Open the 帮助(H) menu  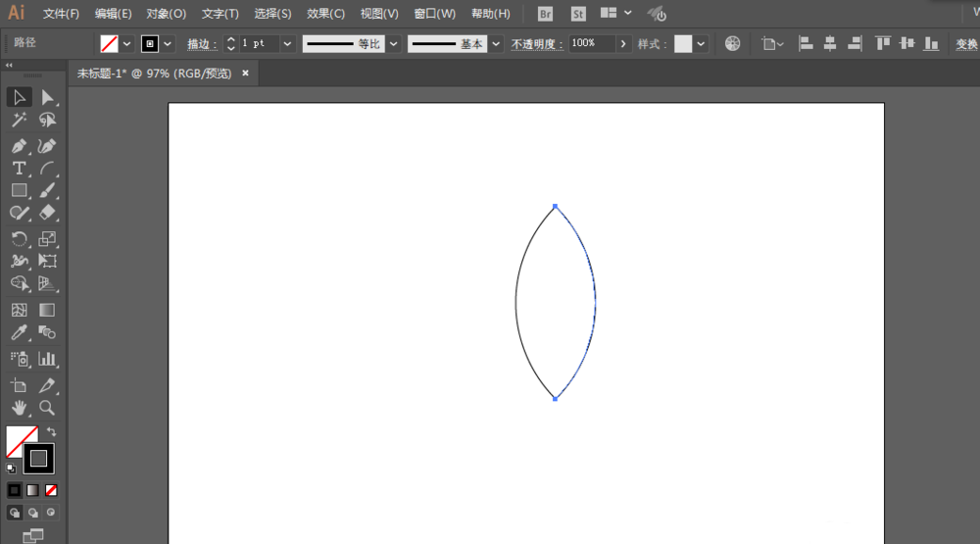(x=491, y=14)
